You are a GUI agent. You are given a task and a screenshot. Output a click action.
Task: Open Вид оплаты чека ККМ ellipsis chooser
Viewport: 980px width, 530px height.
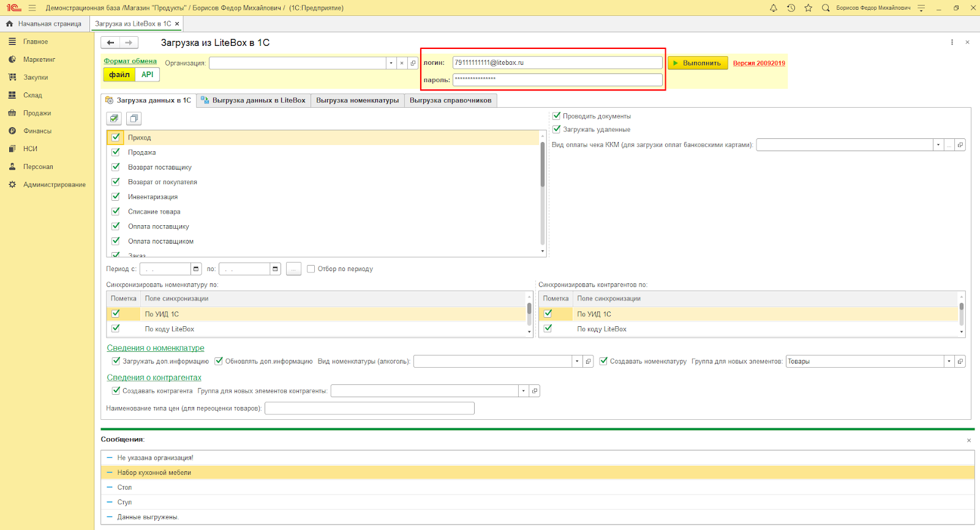point(949,145)
